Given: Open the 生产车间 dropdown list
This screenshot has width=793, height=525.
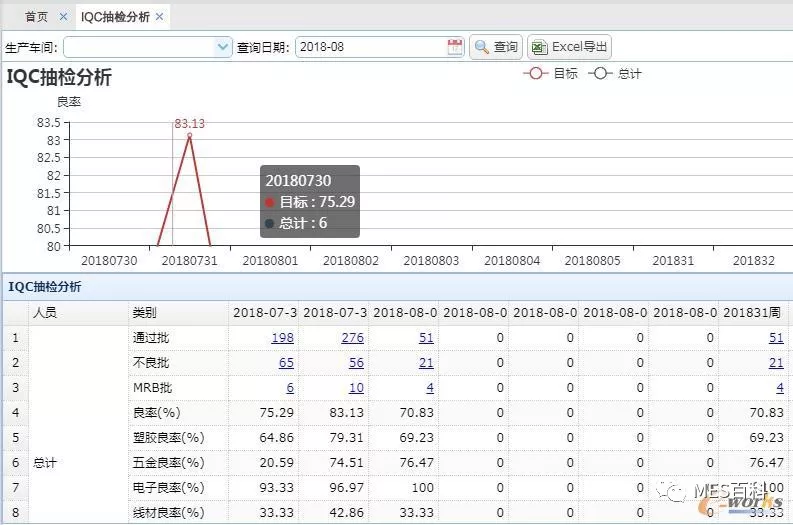Looking at the screenshot, I should point(223,47).
